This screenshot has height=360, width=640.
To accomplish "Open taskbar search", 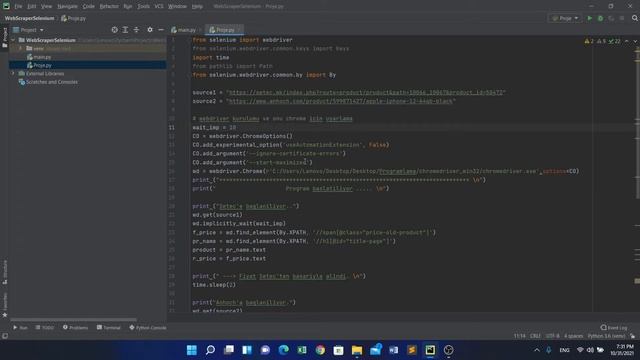I will pos(210,350).
